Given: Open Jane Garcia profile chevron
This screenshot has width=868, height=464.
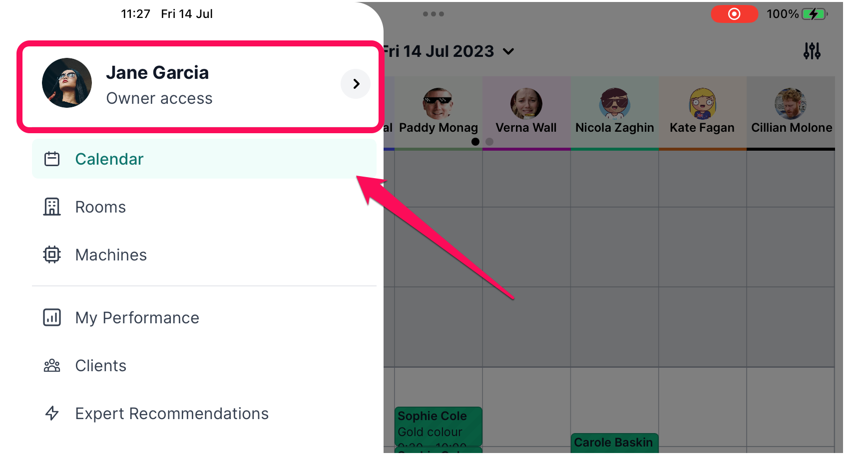Looking at the screenshot, I should [x=356, y=84].
